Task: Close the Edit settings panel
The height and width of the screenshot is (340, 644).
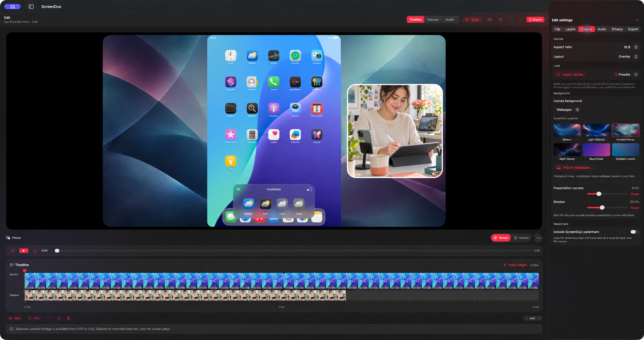Action: tap(637, 20)
